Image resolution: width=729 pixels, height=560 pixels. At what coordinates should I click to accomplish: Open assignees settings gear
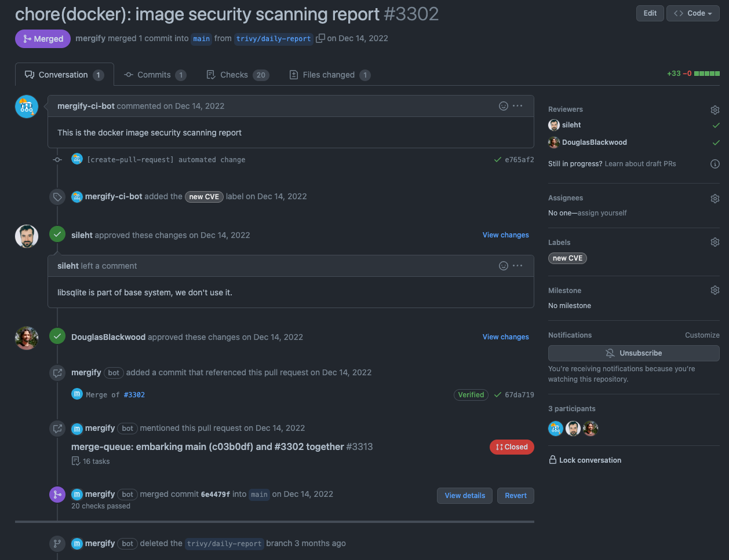coord(715,199)
